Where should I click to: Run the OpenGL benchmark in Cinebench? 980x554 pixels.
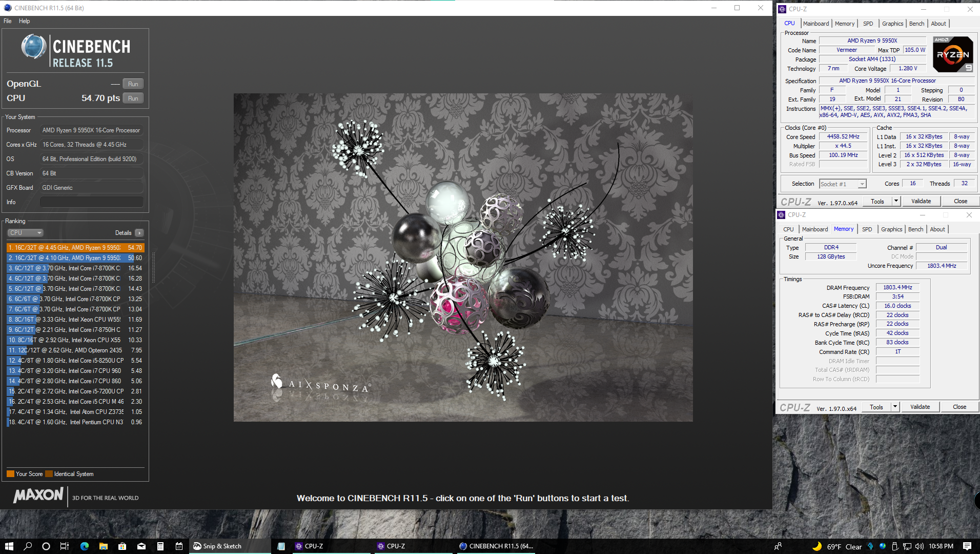point(133,84)
